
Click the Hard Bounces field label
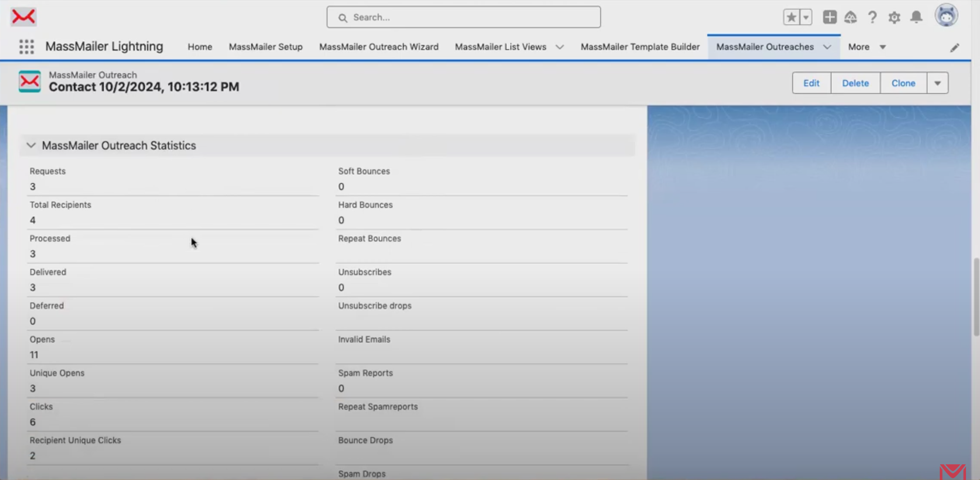point(365,205)
